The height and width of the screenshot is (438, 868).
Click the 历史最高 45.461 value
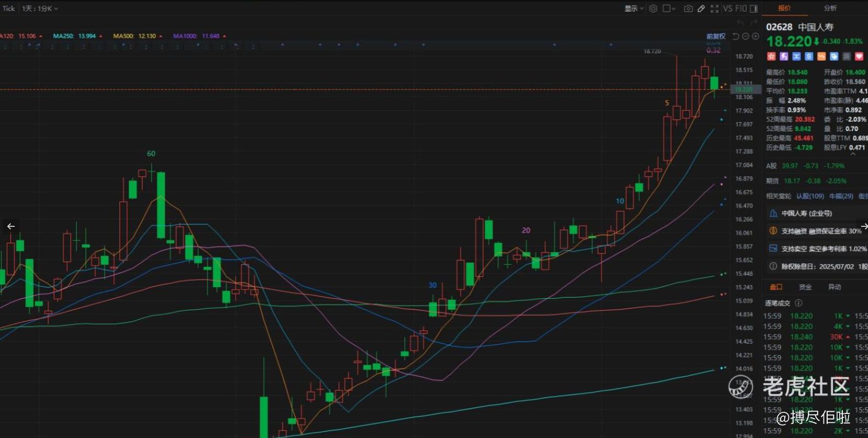804,138
